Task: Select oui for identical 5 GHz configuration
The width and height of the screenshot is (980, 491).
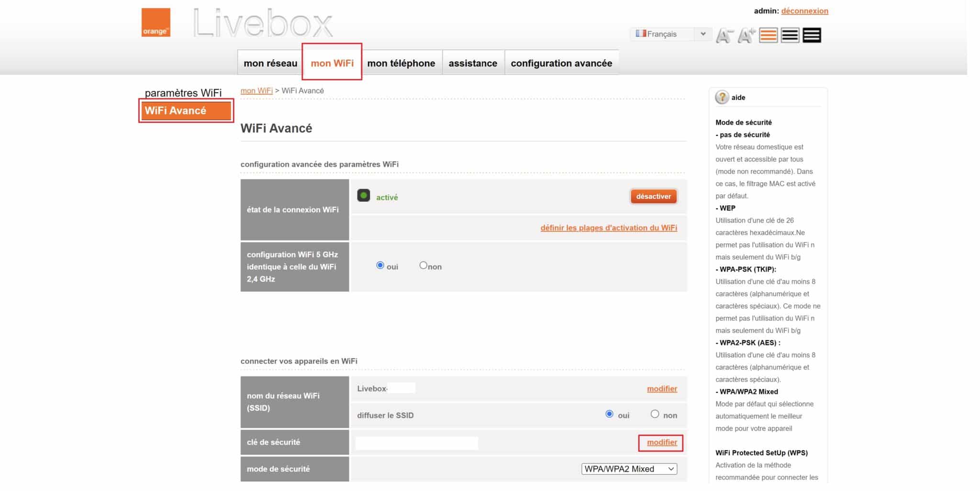Action: click(x=380, y=265)
